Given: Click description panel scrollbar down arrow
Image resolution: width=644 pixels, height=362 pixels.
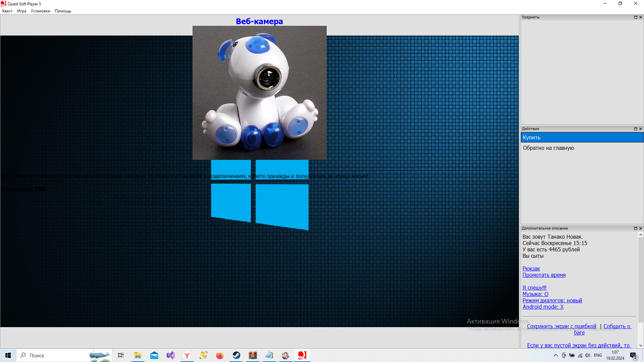Looking at the screenshot, I should pyautogui.click(x=641, y=345).
